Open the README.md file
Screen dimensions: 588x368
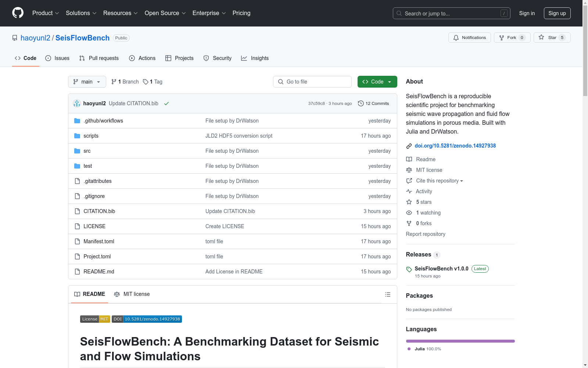tap(99, 272)
